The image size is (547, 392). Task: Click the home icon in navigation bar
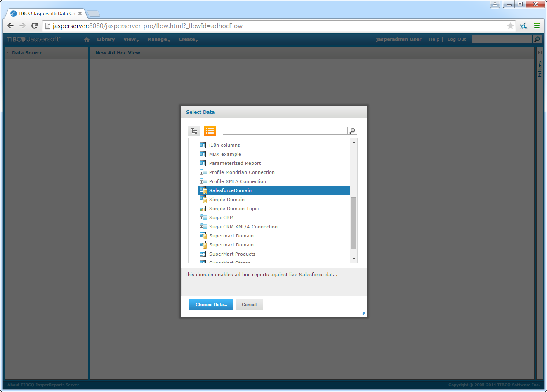point(87,40)
